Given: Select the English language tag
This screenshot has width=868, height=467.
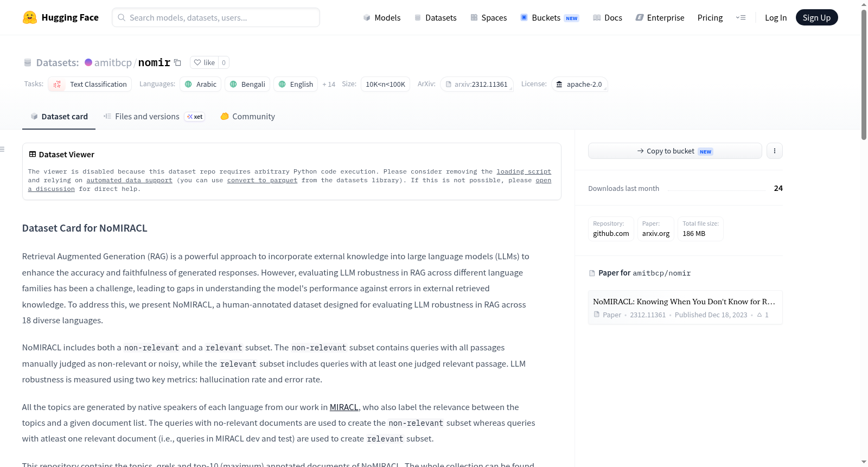Looking at the screenshot, I should pyautogui.click(x=296, y=84).
